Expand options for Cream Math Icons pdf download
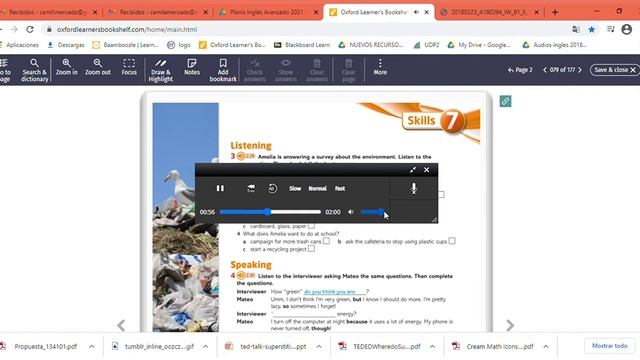The height and width of the screenshot is (360, 640). point(546,347)
